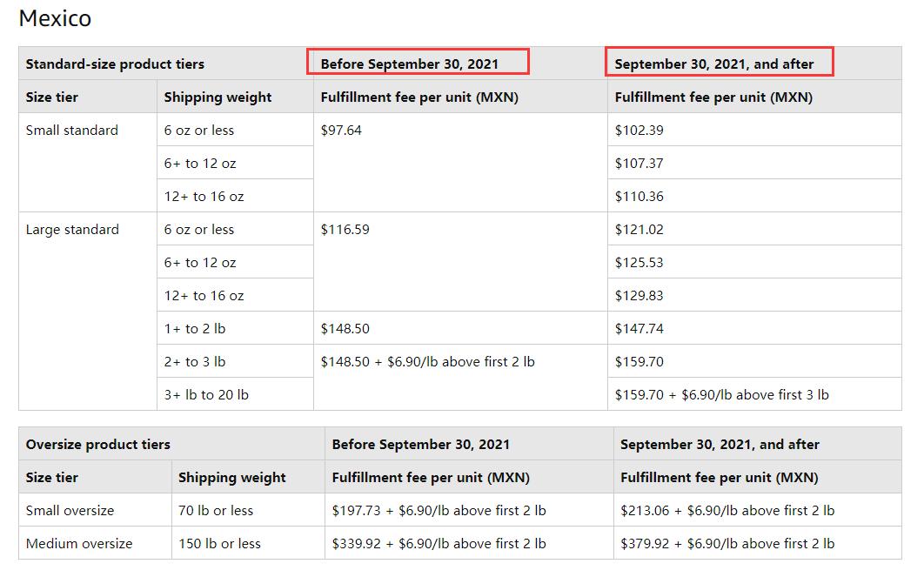924x577 pixels.
Task: Click the $107.37 fee value
Action: tap(639, 164)
